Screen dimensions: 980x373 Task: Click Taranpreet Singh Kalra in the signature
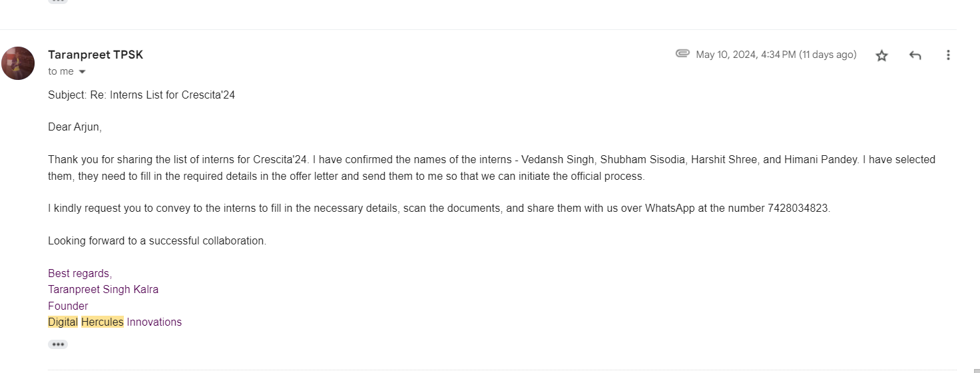[x=103, y=289]
